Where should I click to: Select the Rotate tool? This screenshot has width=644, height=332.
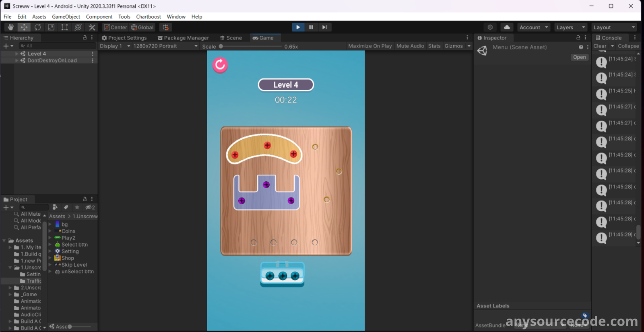click(x=38, y=27)
